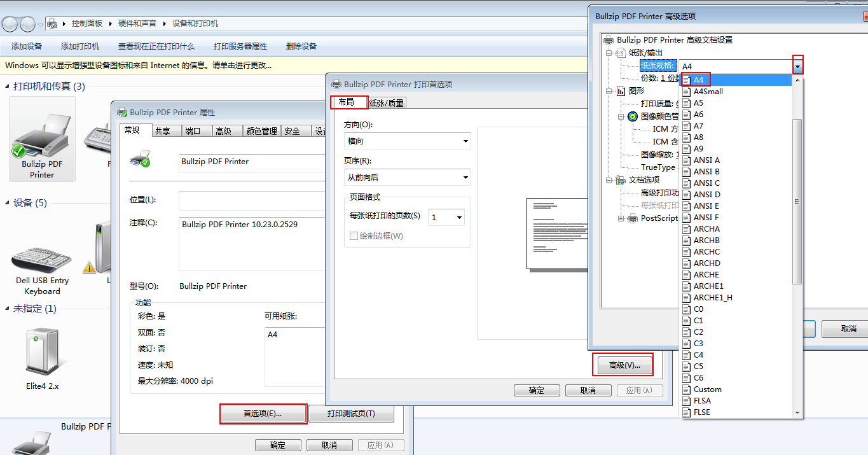Click the PostScript printer icon in tree
Screen dimensions: 868x455
[633, 218]
